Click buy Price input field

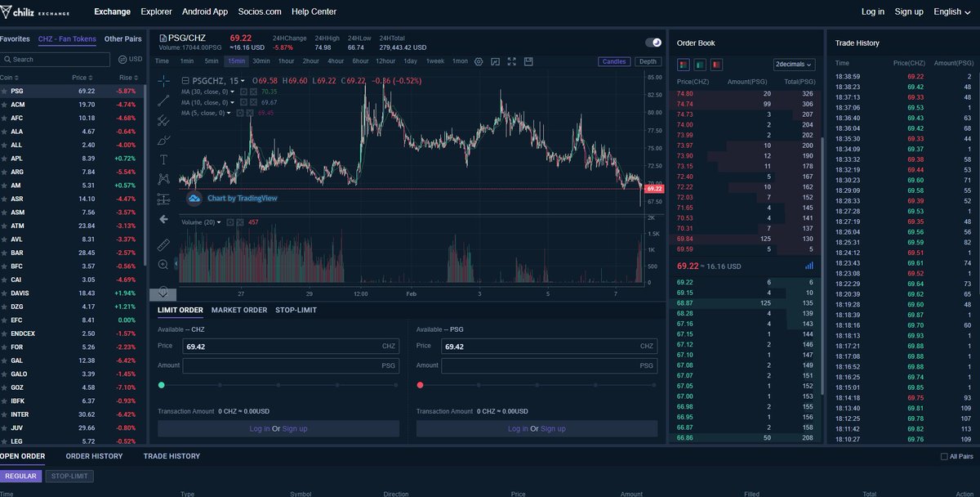pos(291,347)
